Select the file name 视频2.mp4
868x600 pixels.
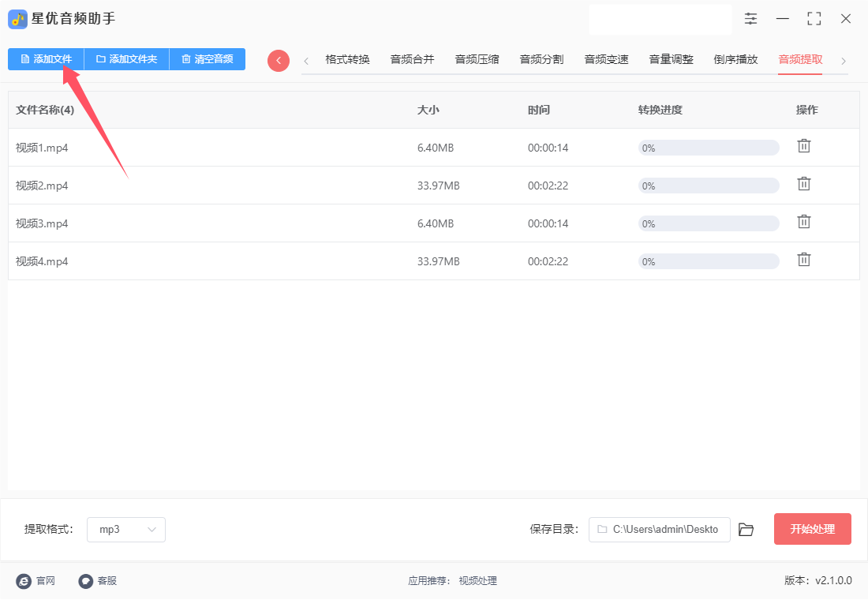pos(42,186)
